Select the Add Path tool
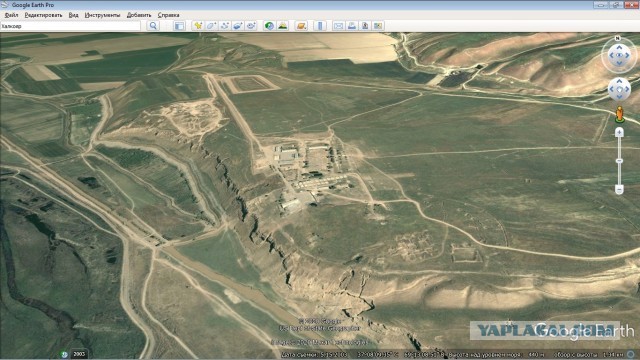The image size is (640, 360). pyautogui.click(x=224, y=26)
